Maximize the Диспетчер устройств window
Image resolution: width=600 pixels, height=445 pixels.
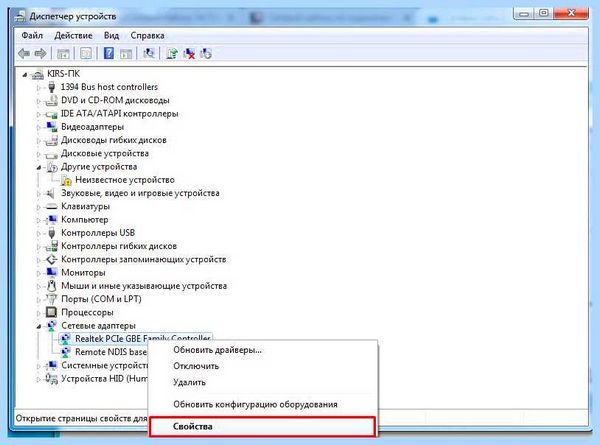pos(543,13)
